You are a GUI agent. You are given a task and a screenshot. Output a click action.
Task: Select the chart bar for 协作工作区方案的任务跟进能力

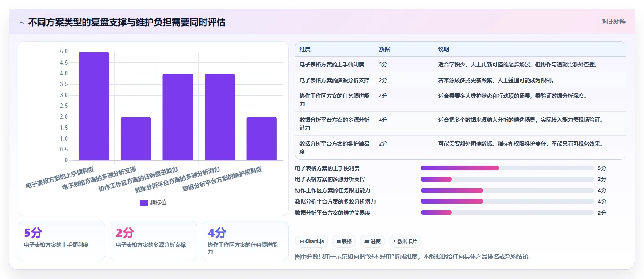click(x=178, y=117)
